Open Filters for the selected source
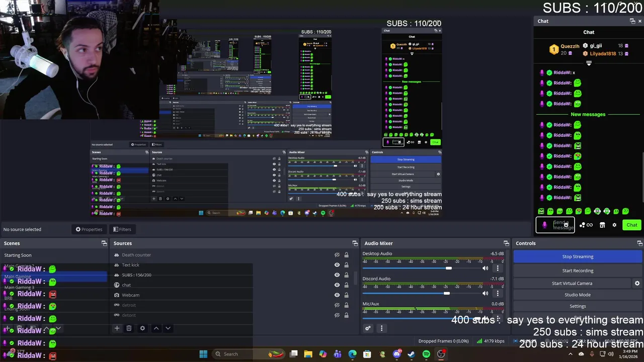Image resolution: width=644 pixels, height=362 pixels. click(x=122, y=229)
